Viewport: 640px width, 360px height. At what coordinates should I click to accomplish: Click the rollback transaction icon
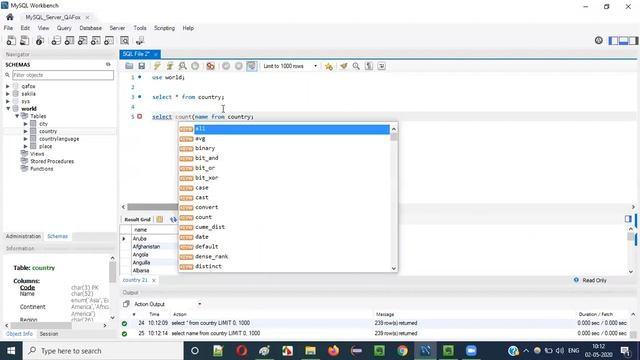pyautogui.click(x=238, y=66)
